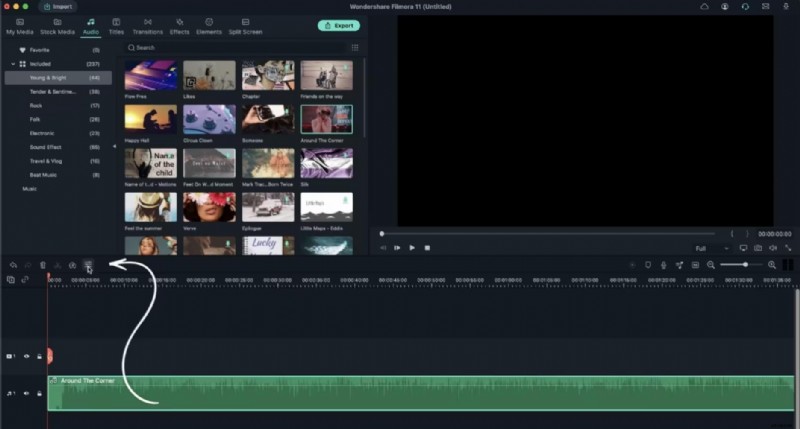Screen dimensions: 800x429
Task: Click the preview volume speaker icon
Action: (773, 248)
